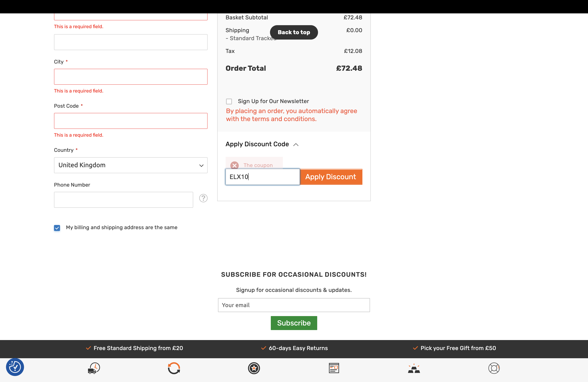Screen dimensions: 588x382
Task: Click the SUBSCRIBE FOR OCCASIONAL DISCOUNTS heading
Action: coord(294,274)
